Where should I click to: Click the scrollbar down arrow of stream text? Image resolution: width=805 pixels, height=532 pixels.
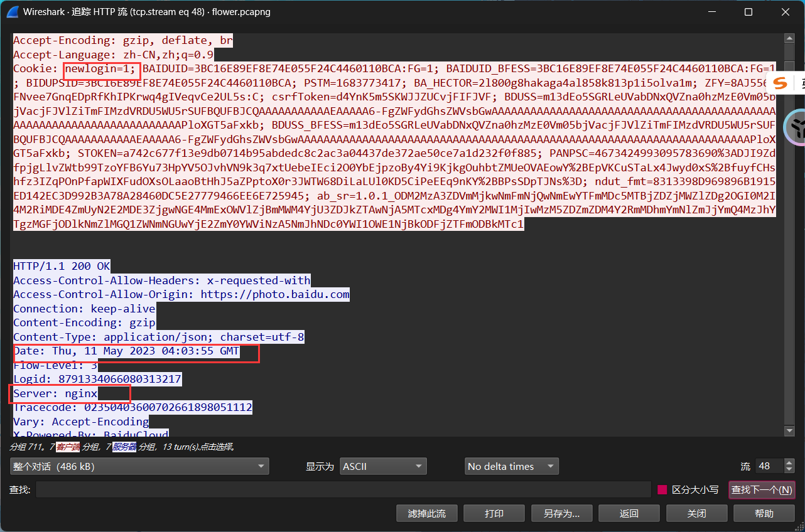[789, 431]
